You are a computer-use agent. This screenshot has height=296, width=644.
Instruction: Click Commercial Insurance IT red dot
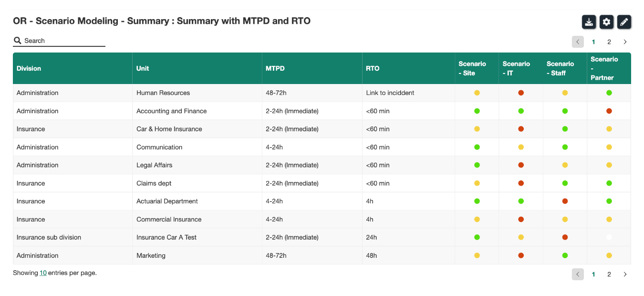[521, 219]
